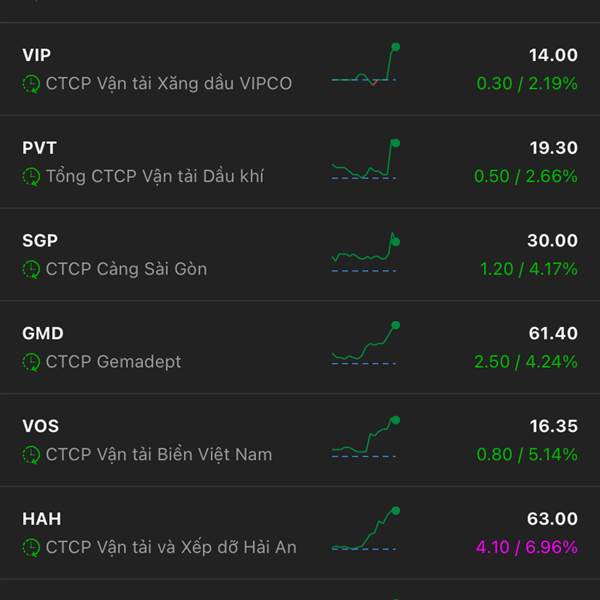
Task: Tap PVT change 0.50 / 2.66%
Action: pyautogui.click(x=526, y=176)
